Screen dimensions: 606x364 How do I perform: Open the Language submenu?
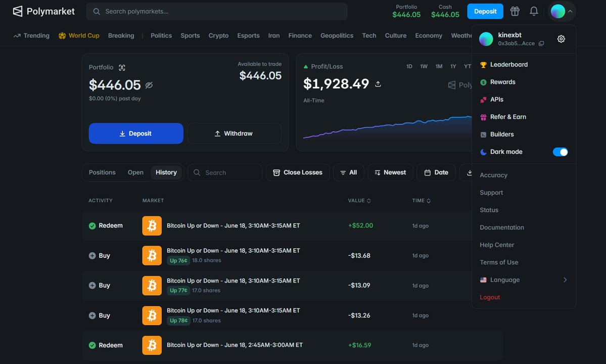pos(524,280)
